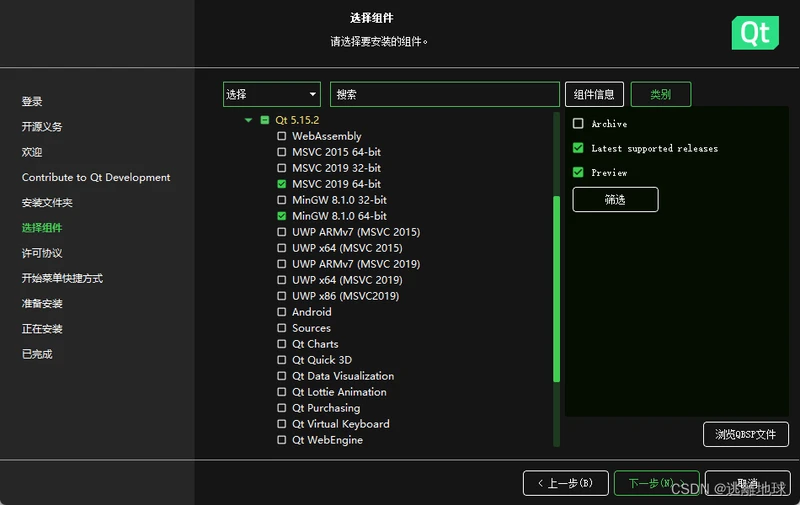
Task: Select the 开源义务 step
Action: tap(42, 127)
